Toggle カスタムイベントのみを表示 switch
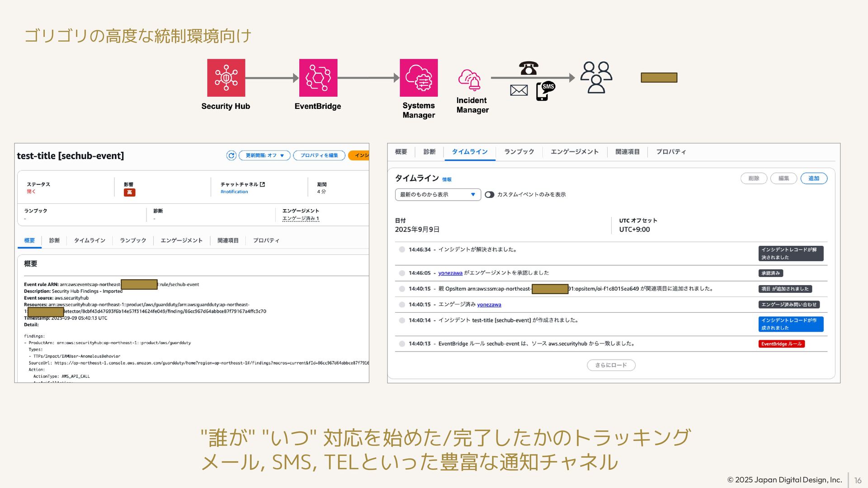The width and height of the screenshot is (868, 488). (x=489, y=195)
